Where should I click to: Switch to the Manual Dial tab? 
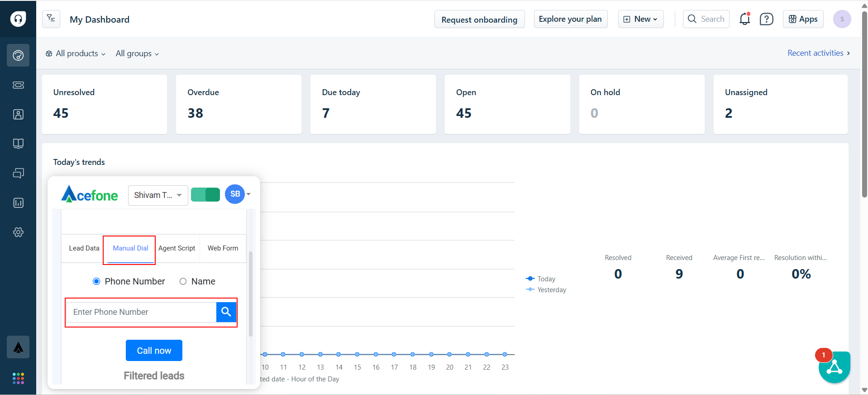(130, 248)
